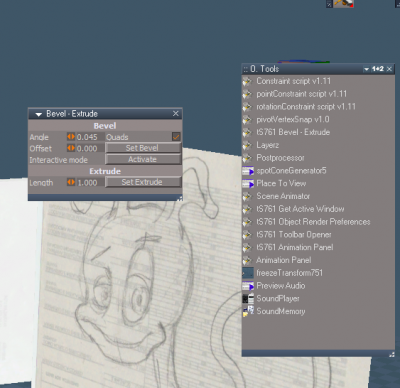This screenshot has height=388, width=400.
Task: Select the pivotVertexSnap v1.0 label
Action: coord(293,119)
